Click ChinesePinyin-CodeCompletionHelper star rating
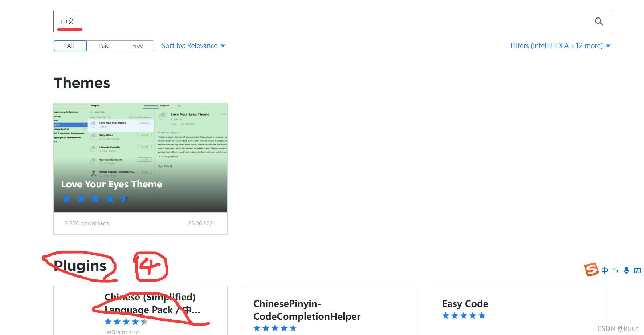Screen dimensions: 644x335 tap(275, 328)
